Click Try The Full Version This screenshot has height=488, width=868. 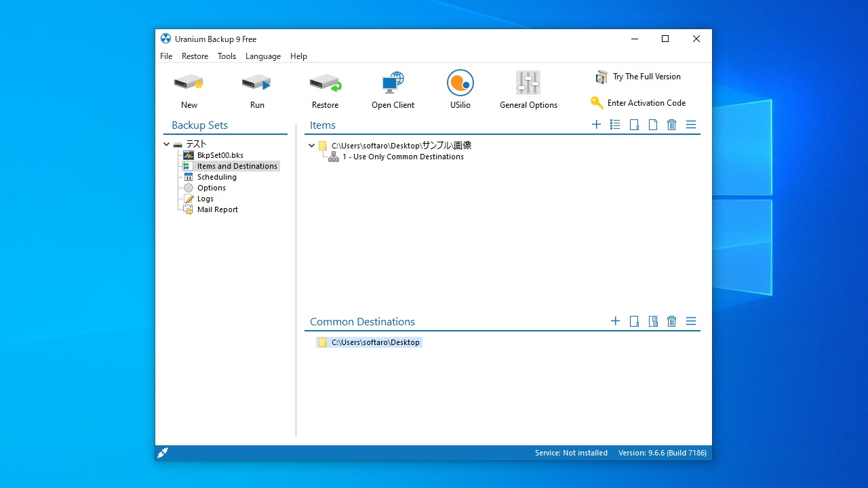click(638, 77)
